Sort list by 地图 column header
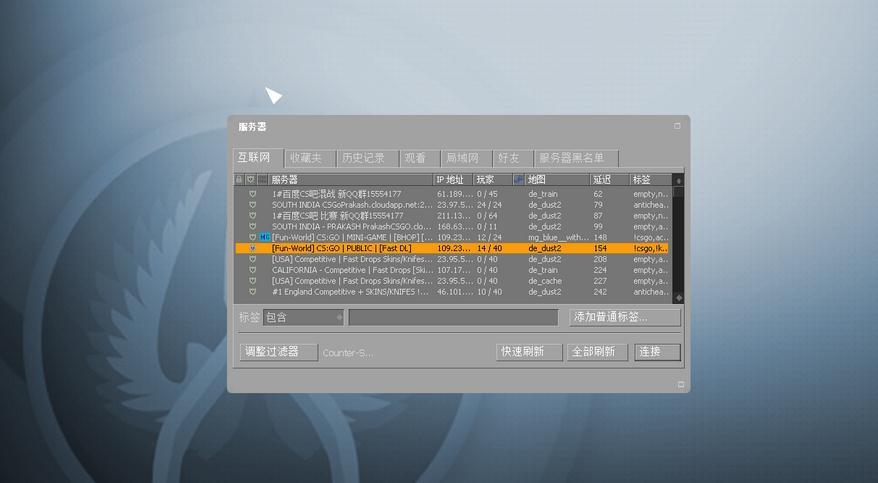Viewport: 878px width, 483px height. pos(556,180)
